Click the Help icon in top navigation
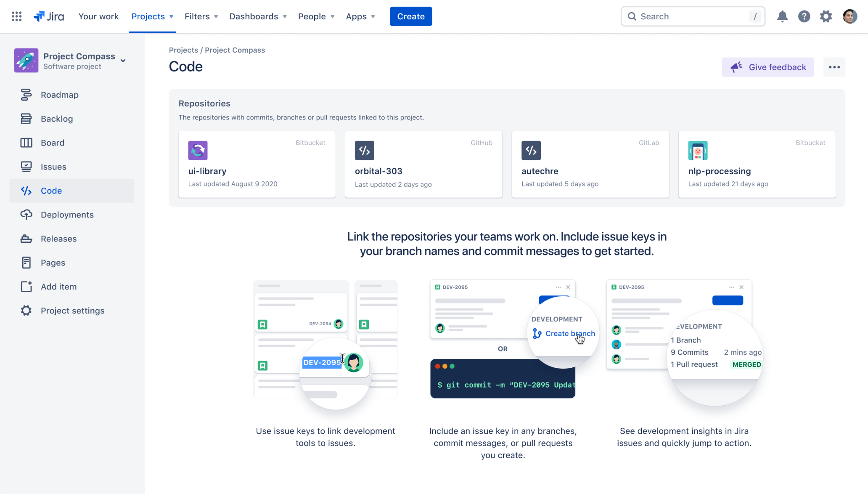The image size is (868, 494). point(804,16)
